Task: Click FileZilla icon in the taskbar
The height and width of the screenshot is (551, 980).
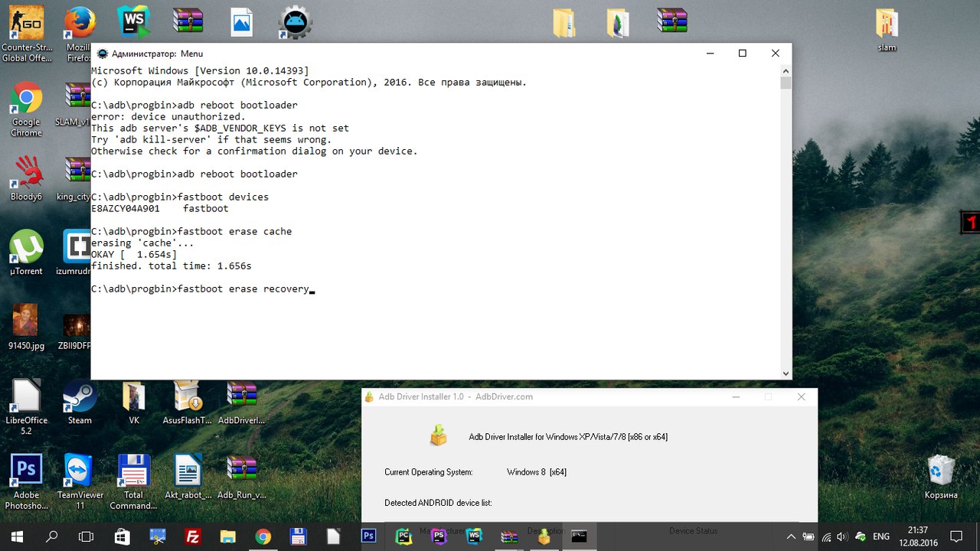Action: tap(192, 536)
